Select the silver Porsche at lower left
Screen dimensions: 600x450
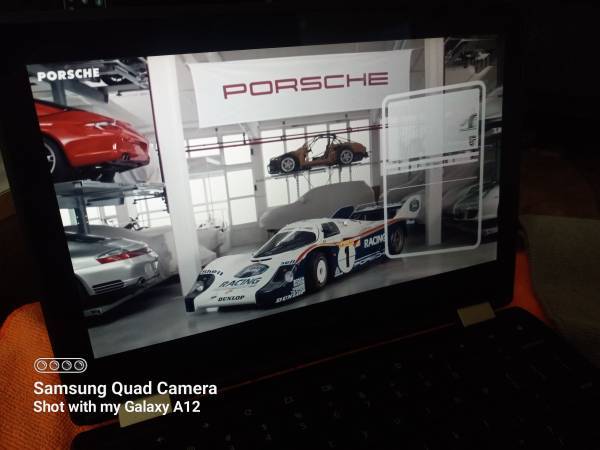point(110,262)
